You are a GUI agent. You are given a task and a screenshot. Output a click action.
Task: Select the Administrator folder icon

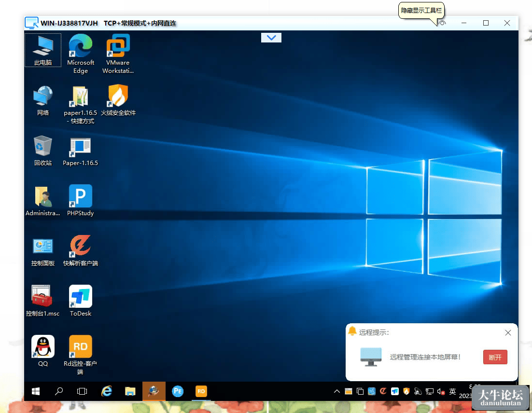[43, 201]
